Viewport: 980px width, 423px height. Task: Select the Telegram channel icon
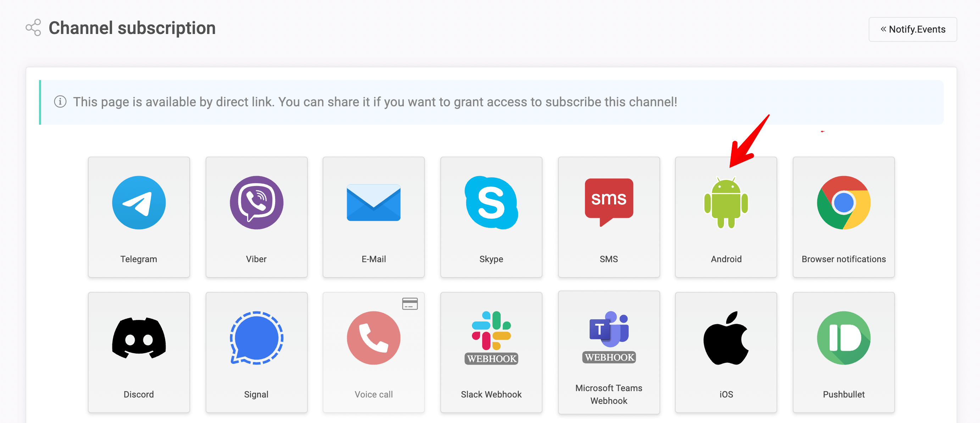tap(139, 203)
